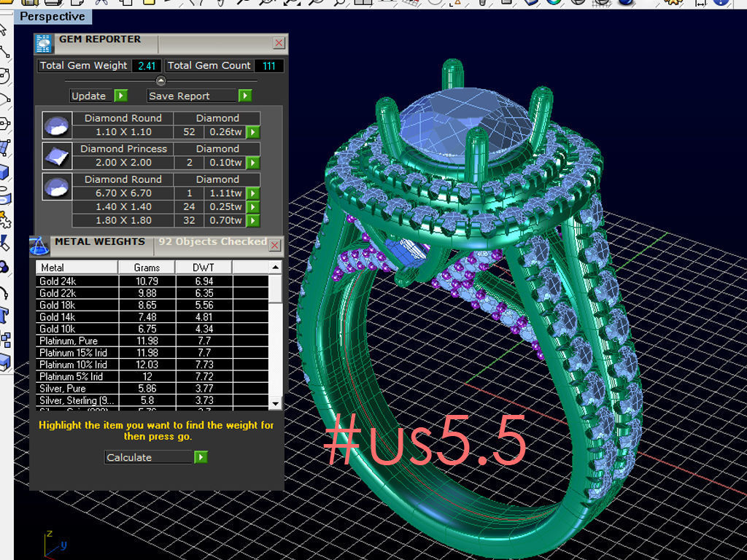Screen dimensions: 747x560
Task: Select the Gold 18k row
Action: (152, 305)
